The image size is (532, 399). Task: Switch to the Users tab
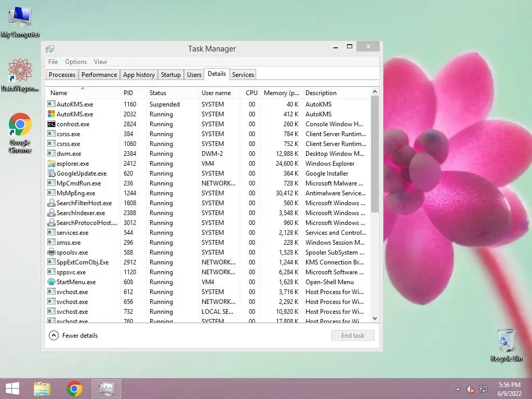click(194, 75)
